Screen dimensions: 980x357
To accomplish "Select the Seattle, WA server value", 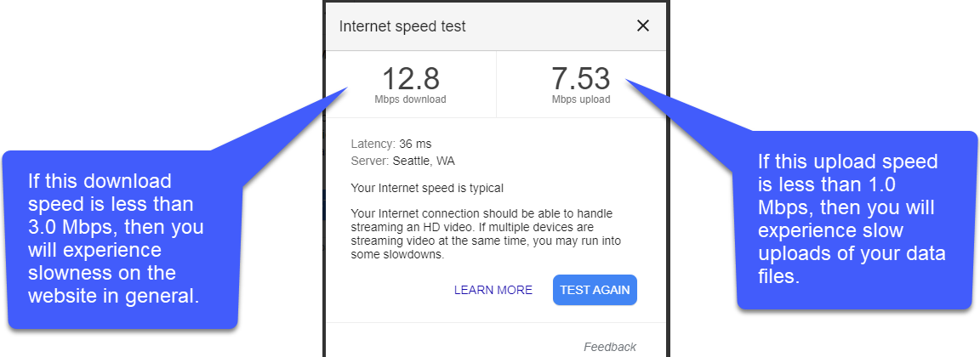I will 424,161.
